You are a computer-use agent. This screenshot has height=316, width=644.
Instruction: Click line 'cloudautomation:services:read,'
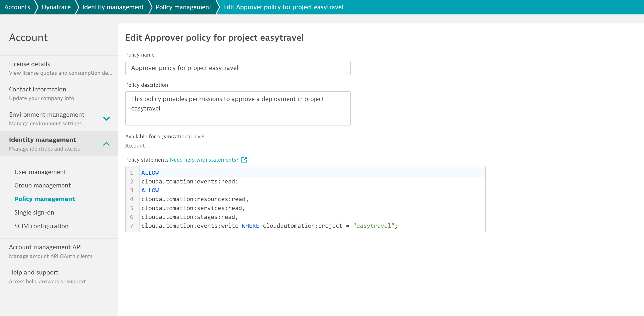click(x=193, y=208)
